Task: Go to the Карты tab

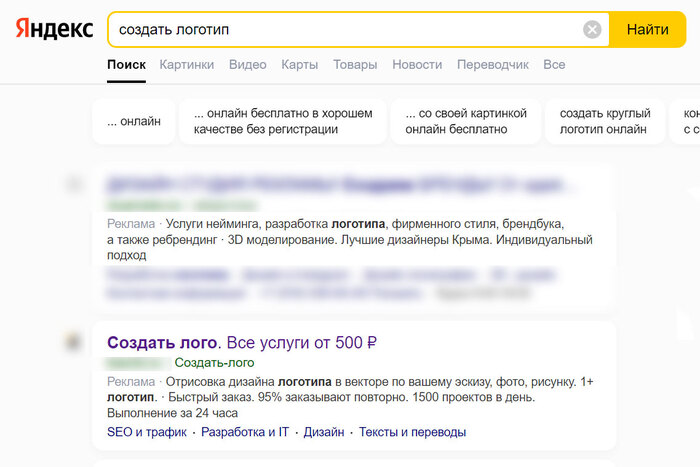Action: 300,65
